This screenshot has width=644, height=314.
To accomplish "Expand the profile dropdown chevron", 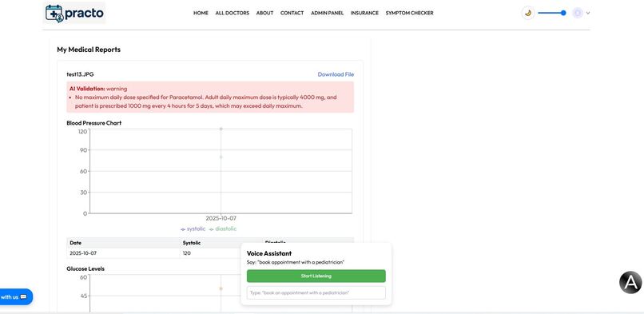I will pyautogui.click(x=588, y=13).
